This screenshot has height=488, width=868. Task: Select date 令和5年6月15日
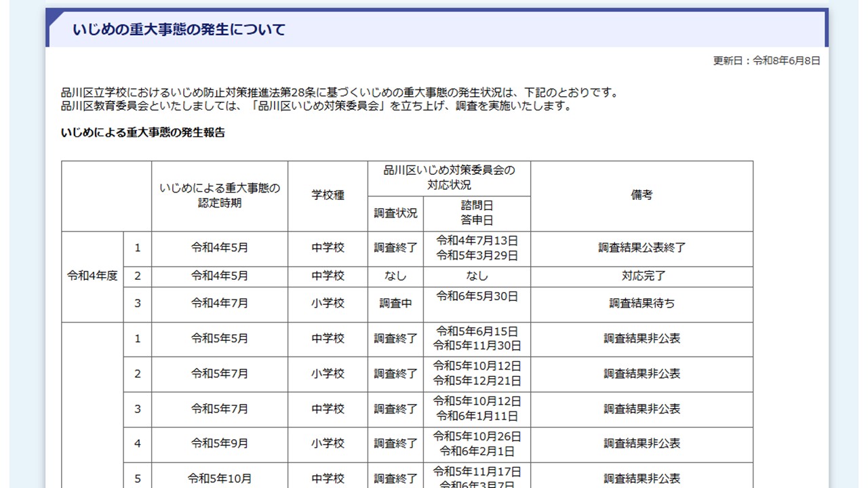[477, 331]
